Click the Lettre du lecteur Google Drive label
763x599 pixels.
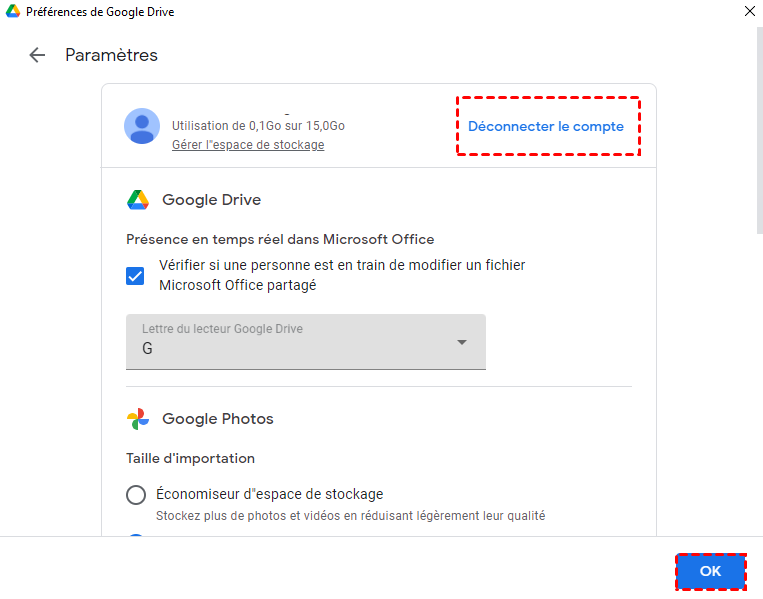pos(222,329)
